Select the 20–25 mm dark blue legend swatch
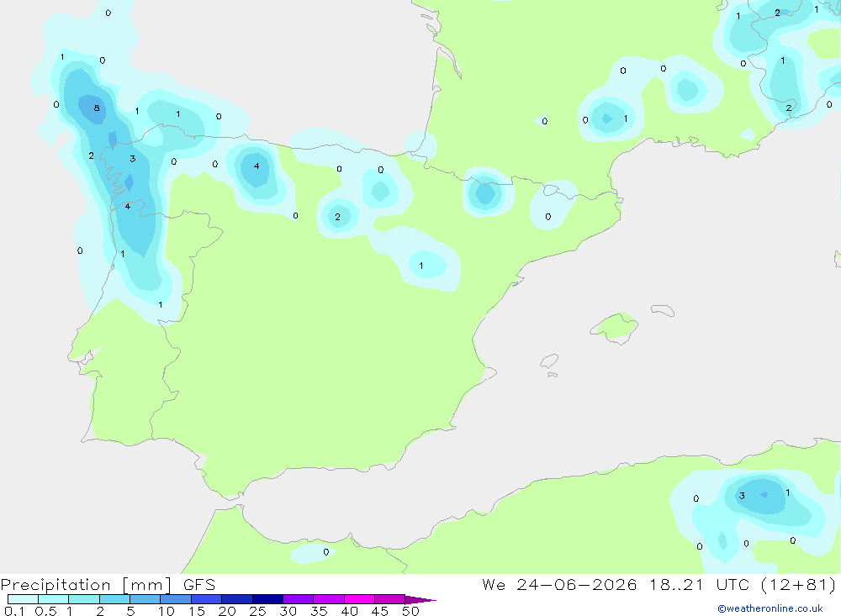The image size is (841, 616). coord(236,599)
